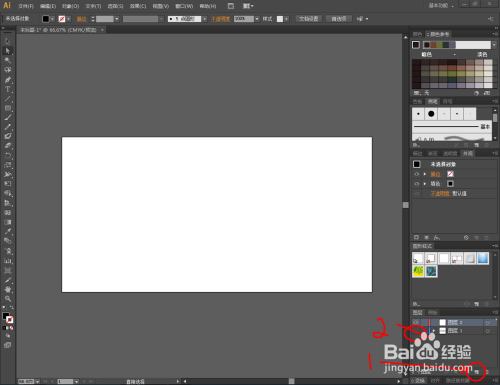Select the Eraser tool
The width and height of the screenshot is (500, 385).
pos(7,146)
